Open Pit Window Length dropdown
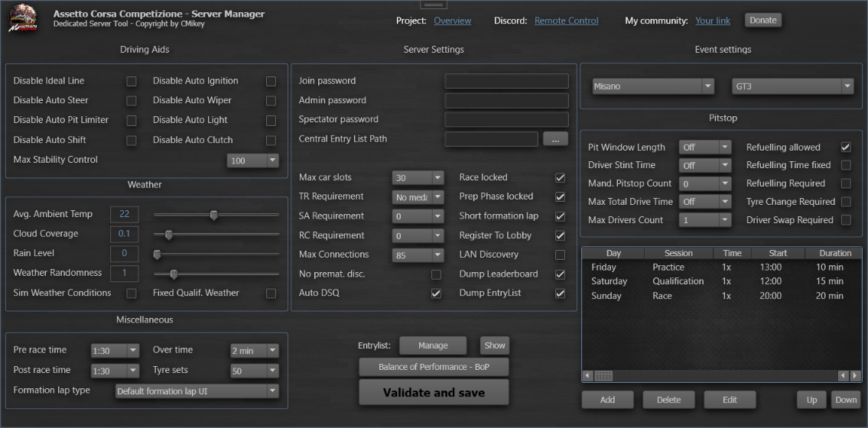This screenshot has height=428, width=868. 705,147
